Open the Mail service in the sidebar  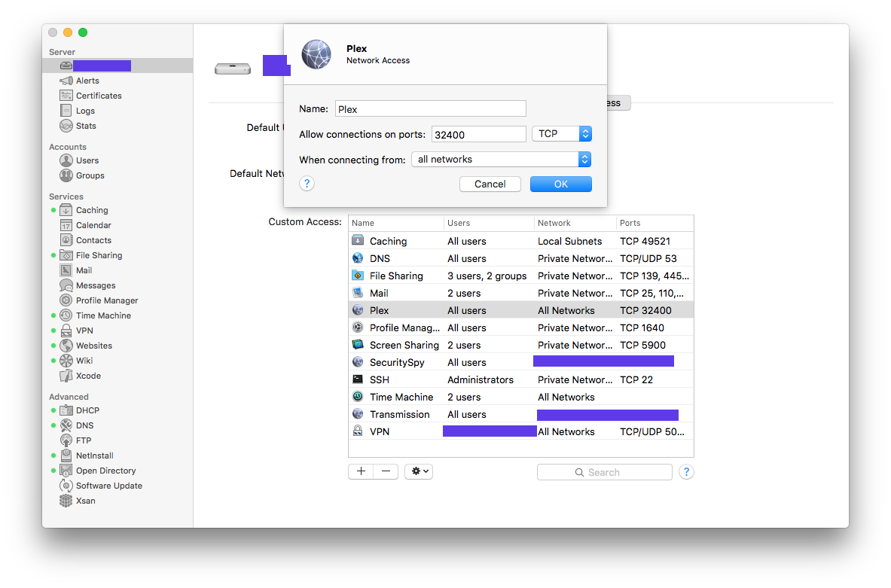coord(84,270)
